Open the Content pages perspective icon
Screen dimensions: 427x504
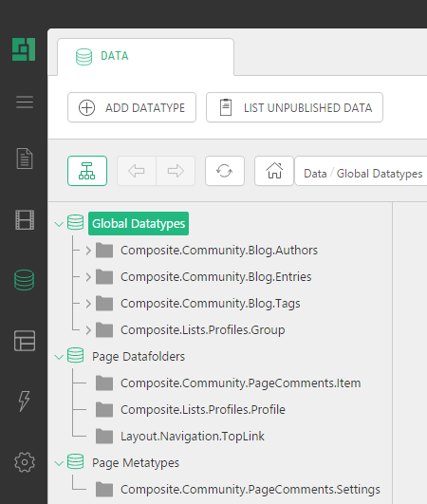click(25, 159)
